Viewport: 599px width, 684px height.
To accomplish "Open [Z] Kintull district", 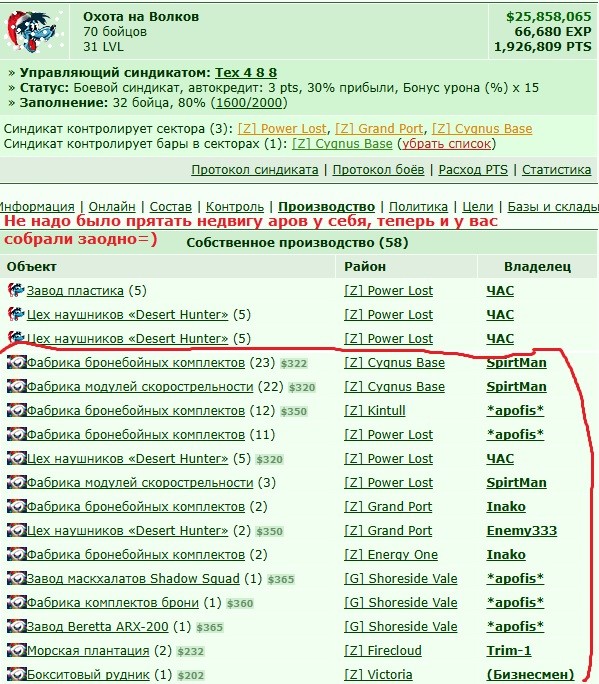I will click(x=375, y=410).
